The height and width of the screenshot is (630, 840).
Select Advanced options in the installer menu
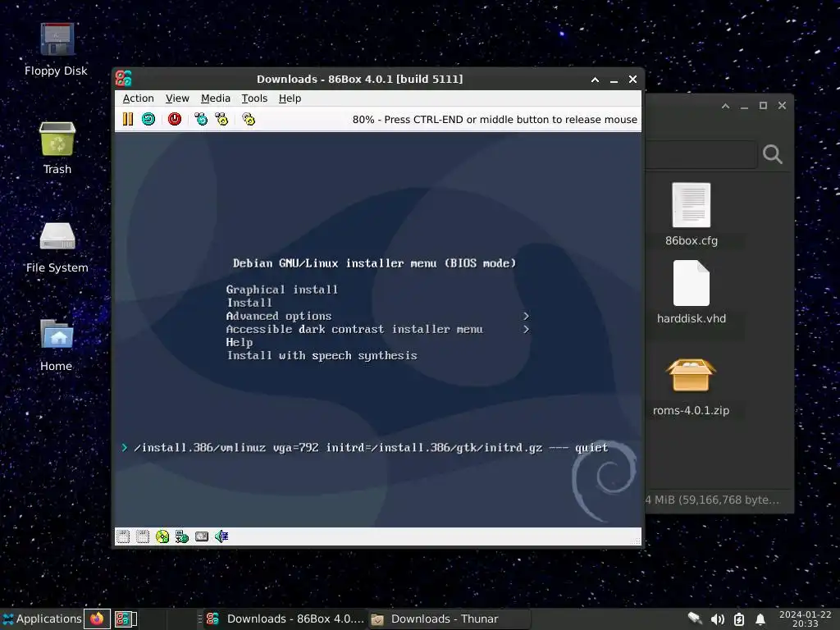[279, 316]
